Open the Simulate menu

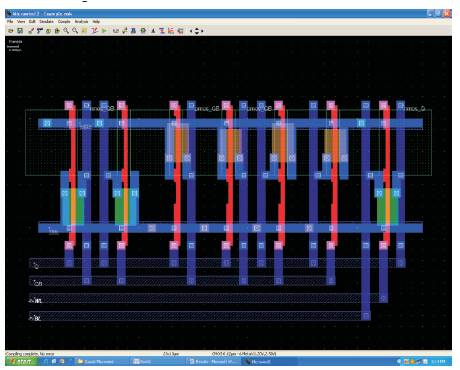47,21
